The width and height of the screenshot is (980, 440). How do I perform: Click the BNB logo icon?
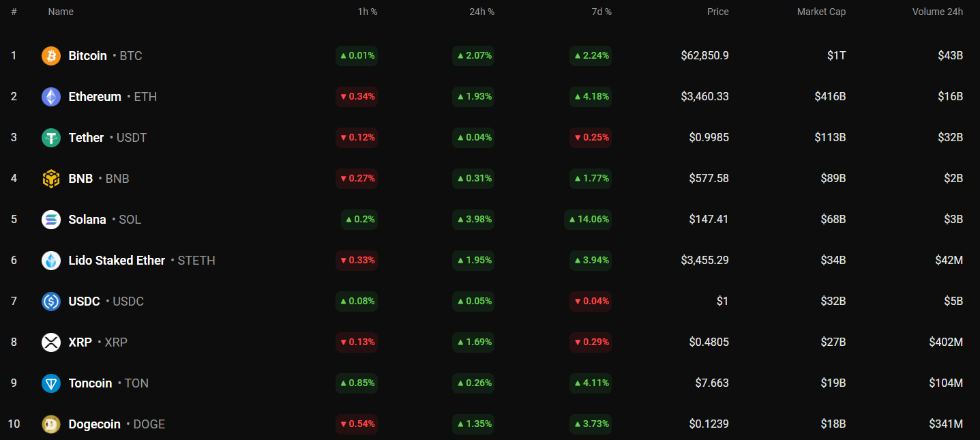[x=51, y=179]
